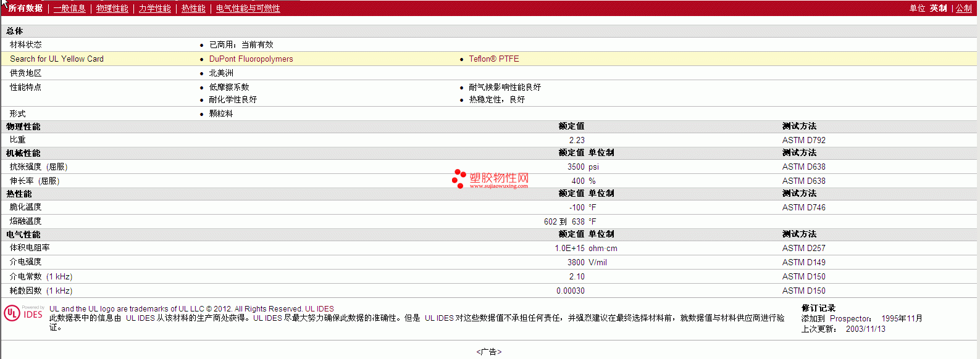980x359 pixels.
Task: Click ASTM D149 test method
Action: click(804, 262)
